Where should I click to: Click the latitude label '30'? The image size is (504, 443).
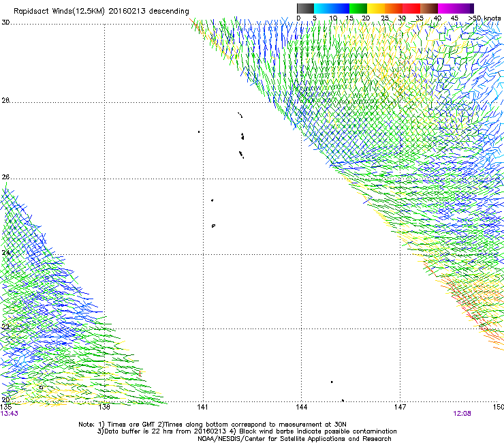[5, 22]
